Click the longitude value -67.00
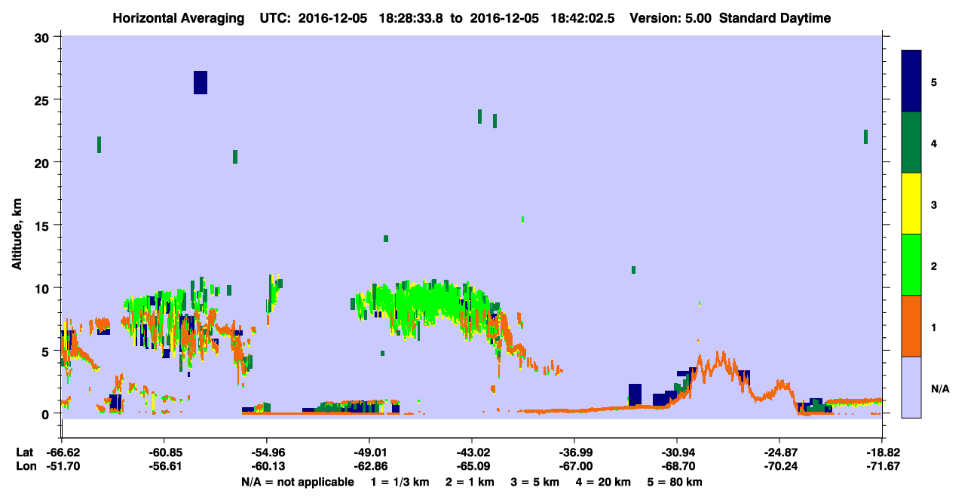This screenshot has width=980, height=503. point(574,466)
